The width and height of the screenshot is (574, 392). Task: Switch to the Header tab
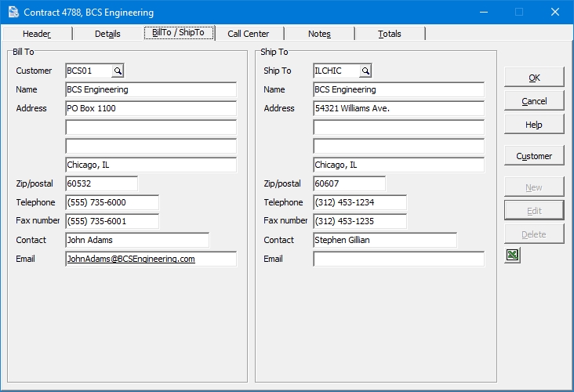tap(37, 34)
